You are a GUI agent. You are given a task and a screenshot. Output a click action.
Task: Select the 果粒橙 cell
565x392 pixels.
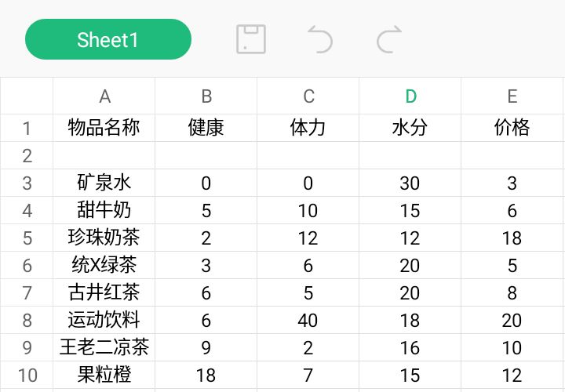click(x=104, y=376)
